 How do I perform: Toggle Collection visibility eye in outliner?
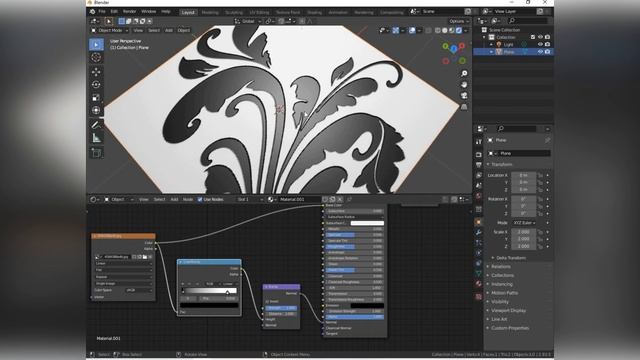point(540,37)
